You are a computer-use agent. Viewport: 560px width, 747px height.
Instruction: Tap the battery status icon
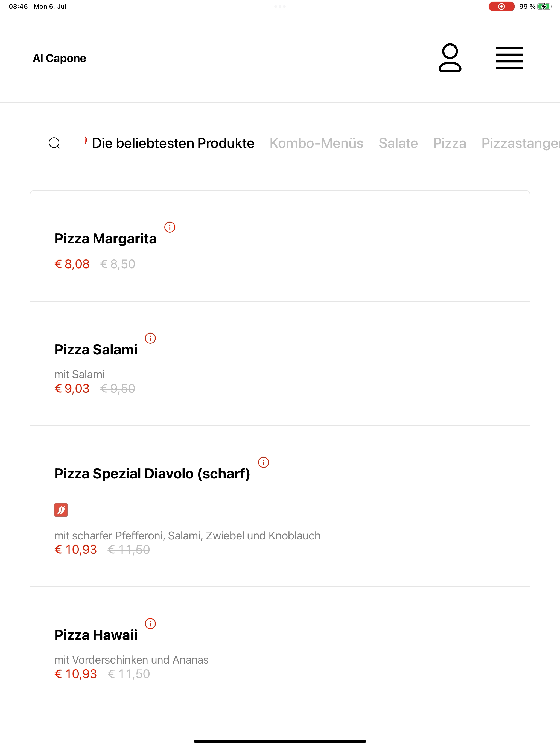click(544, 6)
